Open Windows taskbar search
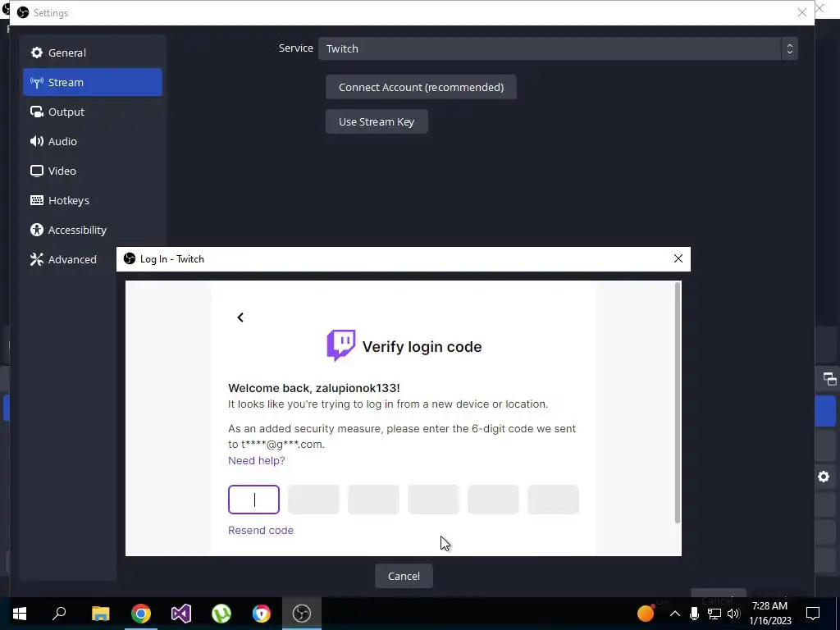 click(x=59, y=614)
